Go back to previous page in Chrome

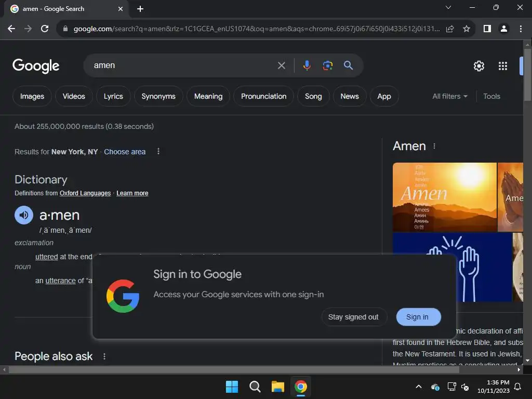click(x=11, y=29)
